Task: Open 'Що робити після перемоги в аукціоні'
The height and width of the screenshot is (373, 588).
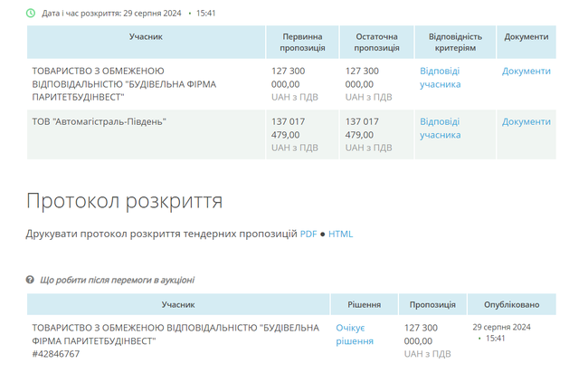Action: pyautogui.click(x=117, y=281)
